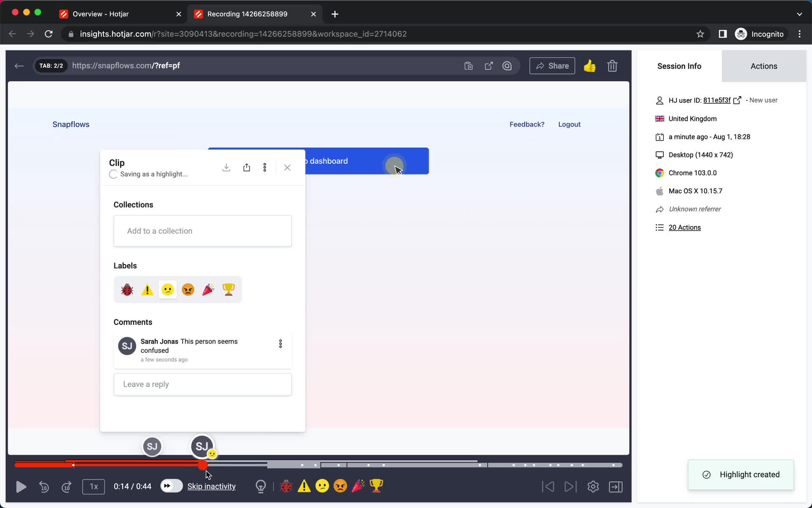Click the bug/error label emoji icon

[127, 289]
